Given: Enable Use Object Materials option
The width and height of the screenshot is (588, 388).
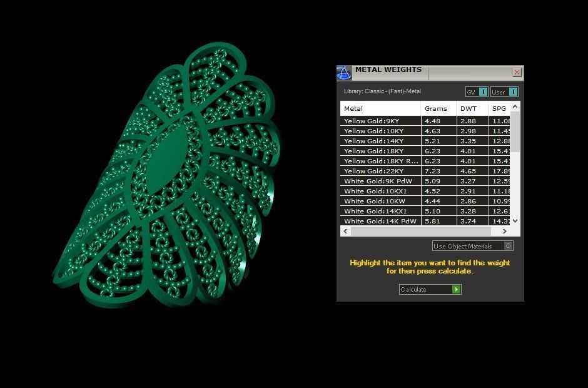Looking at the screenshot, I should tap(472, 246).
